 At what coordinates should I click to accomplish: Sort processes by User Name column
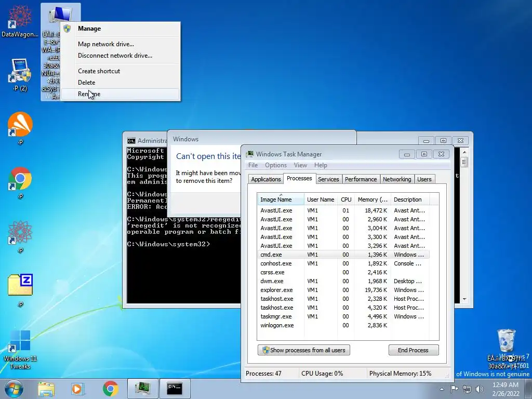[321, 199]
